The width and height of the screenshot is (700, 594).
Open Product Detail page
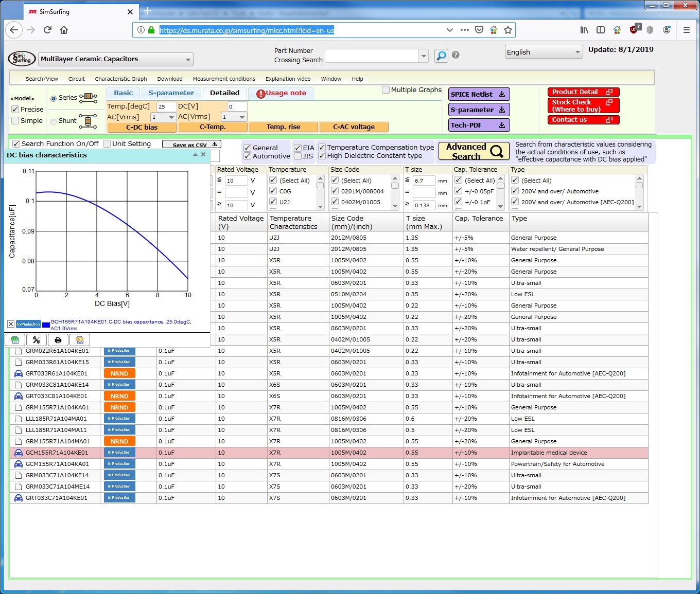tap(583, 92)
